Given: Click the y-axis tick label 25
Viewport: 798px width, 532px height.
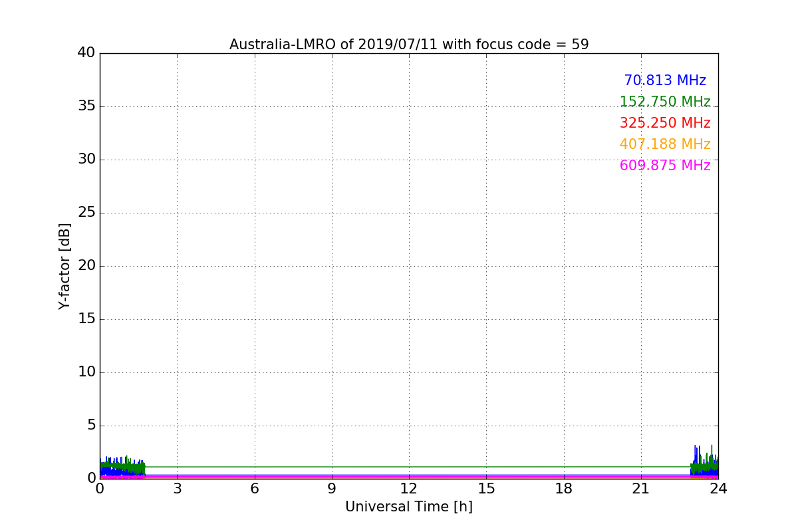Looking at the screenshot, I should (x=86, y=213).
